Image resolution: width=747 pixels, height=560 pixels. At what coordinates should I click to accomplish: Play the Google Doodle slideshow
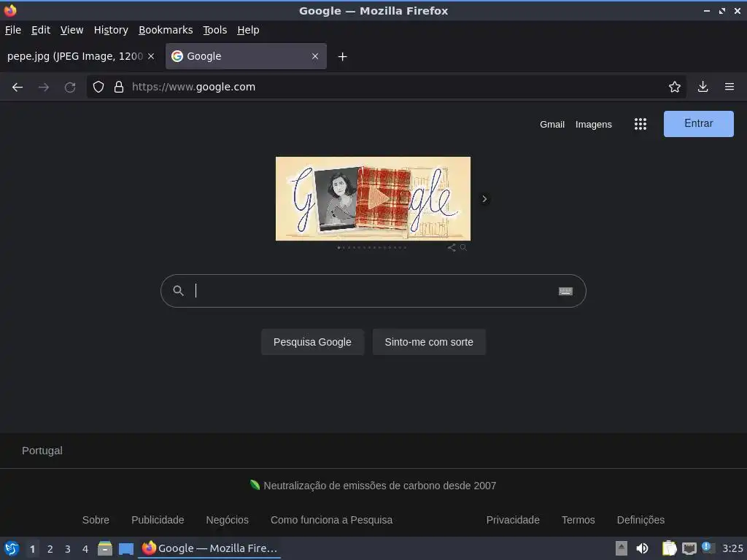tap(379, 198)
